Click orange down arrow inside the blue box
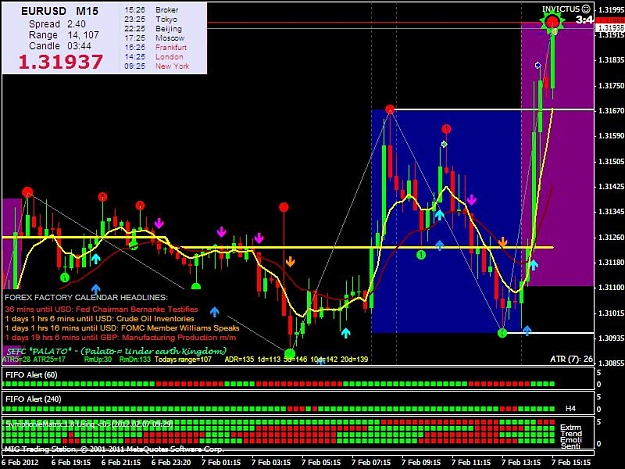The height and width of the screenshot is (469, 625). tap(502, 241)
